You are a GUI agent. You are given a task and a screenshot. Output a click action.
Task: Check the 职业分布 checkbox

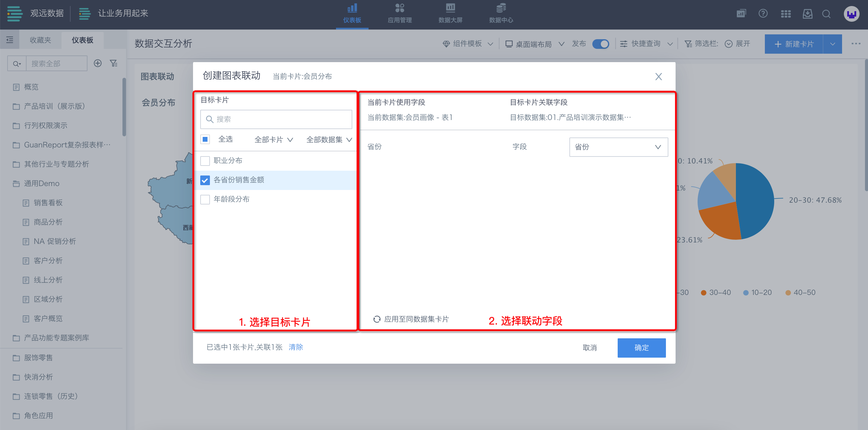coord(205,160)
